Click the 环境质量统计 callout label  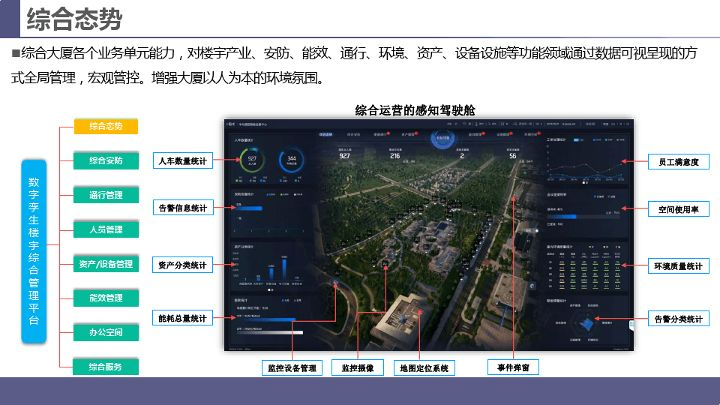click(x=678, y=266)
